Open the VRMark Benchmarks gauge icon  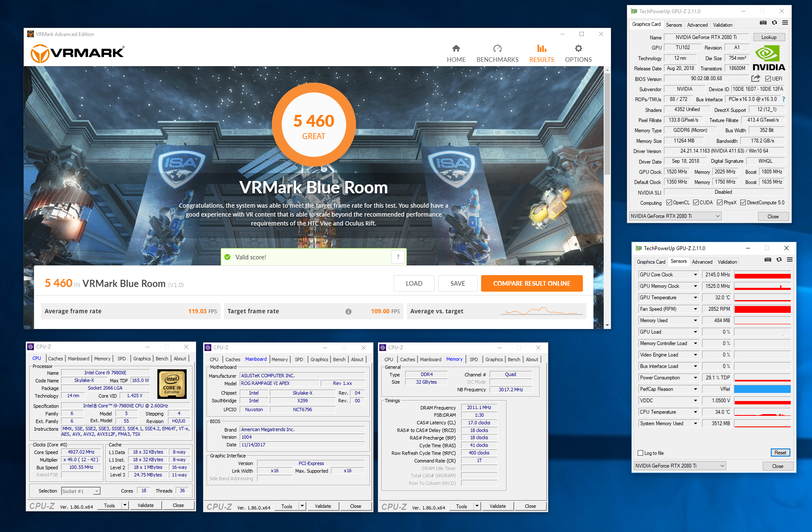coord(498,48)
